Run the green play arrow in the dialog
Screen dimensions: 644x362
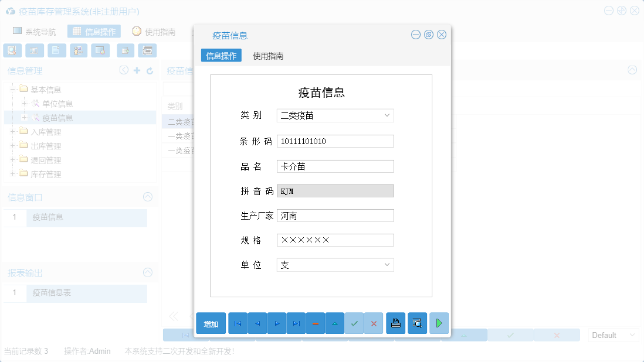coord(439,323)
